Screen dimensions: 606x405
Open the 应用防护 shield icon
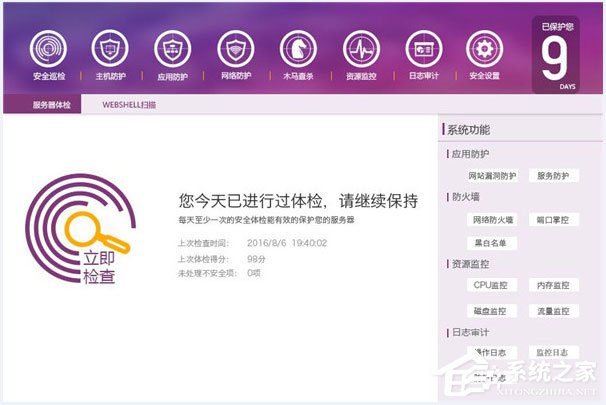coord(172,49)
